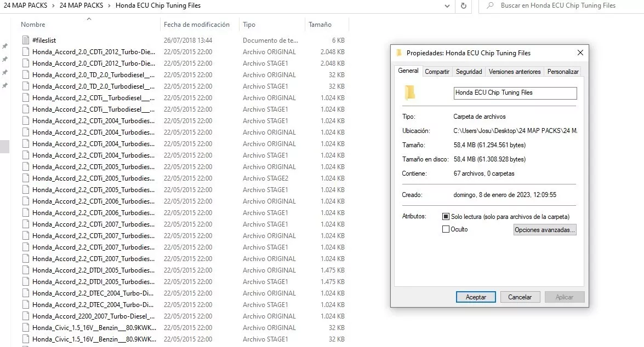Click the topmost pin icon in left sidebar
644x347 pixels.
click(x=5, y=46)
